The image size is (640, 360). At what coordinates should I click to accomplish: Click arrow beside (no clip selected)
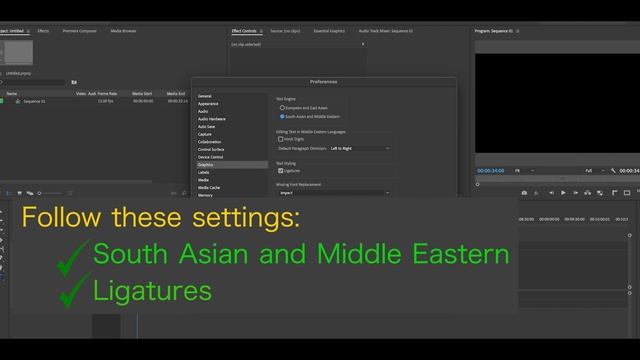coord(363,44)
